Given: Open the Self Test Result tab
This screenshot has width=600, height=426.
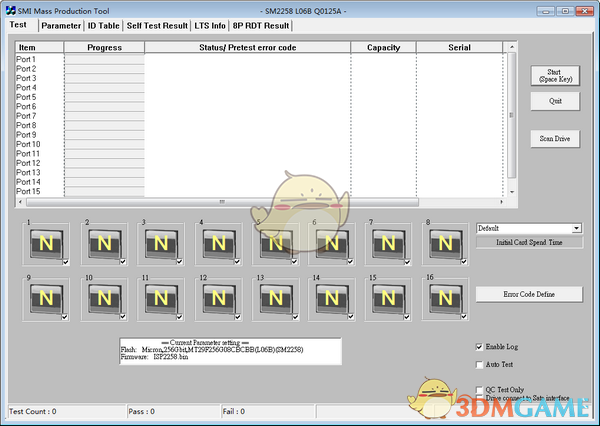Looking at the screenshot, I should point(157,25).
